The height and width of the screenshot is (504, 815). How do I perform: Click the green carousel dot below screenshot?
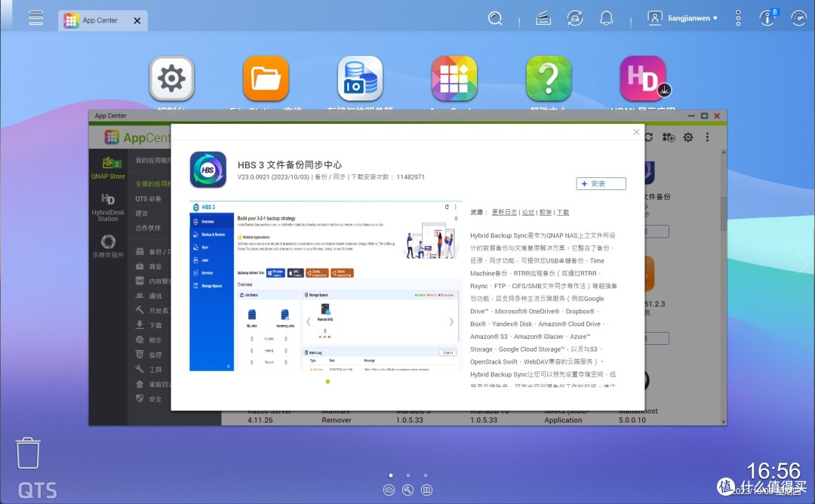coord(328,381)
